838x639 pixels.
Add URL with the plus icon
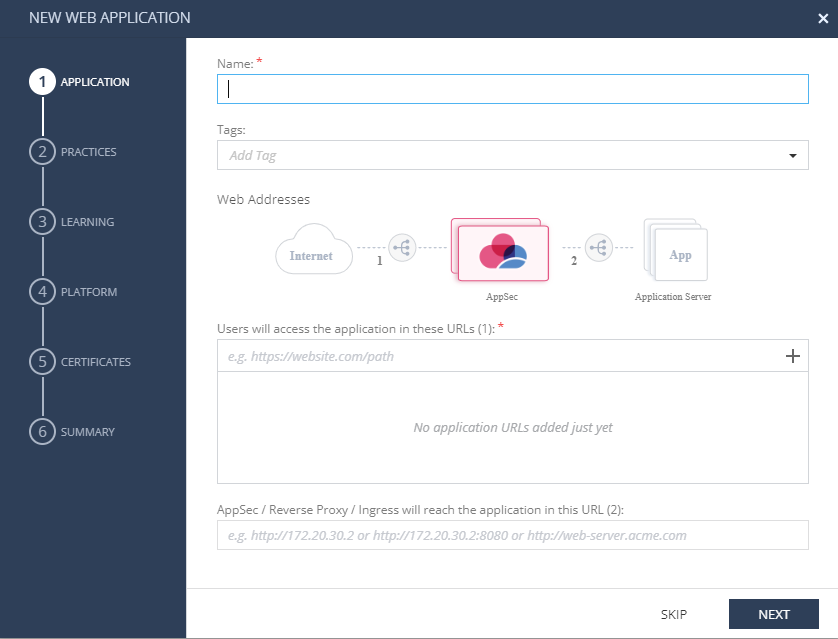click(x=793, y=356)
